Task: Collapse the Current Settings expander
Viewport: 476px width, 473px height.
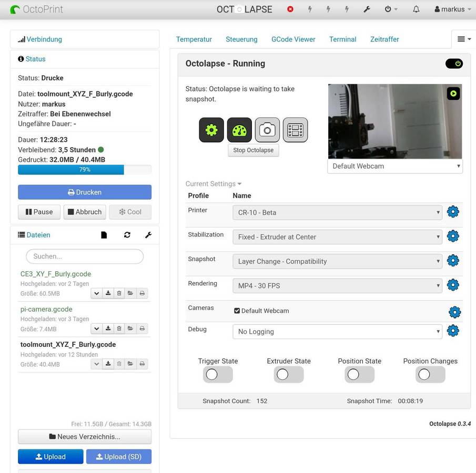Action: pyautogui.click(x=213, y=184)
